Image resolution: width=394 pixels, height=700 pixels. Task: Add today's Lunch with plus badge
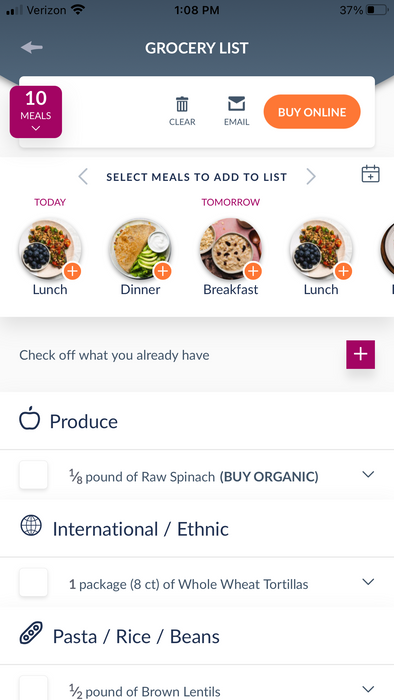click(73, 271)
